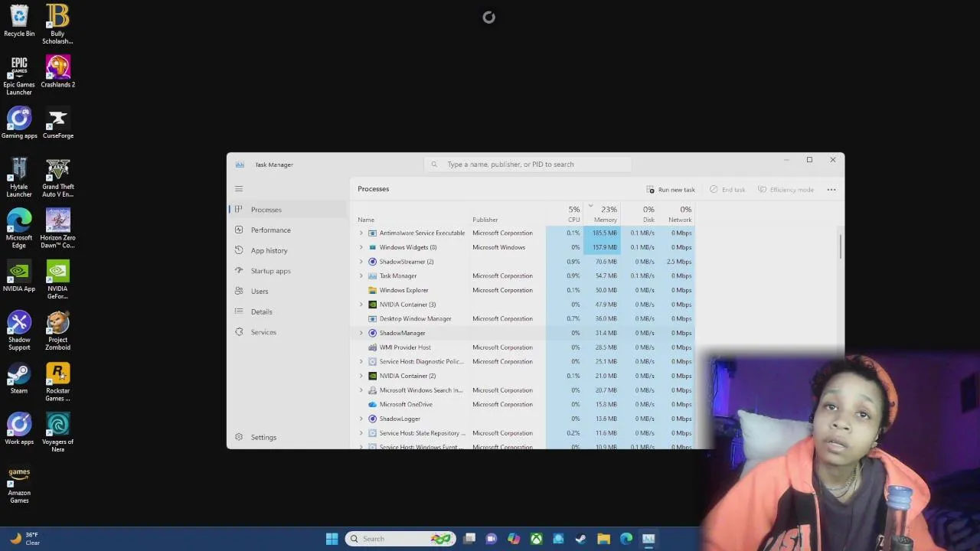Open the Startup apps page
The height and width of the screenshot is (551, 980).
288,271
